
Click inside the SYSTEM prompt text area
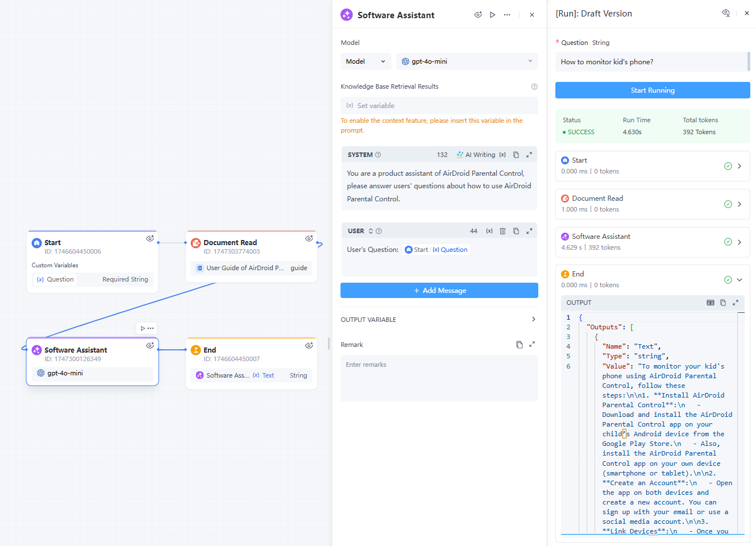[x=439, y=186]
